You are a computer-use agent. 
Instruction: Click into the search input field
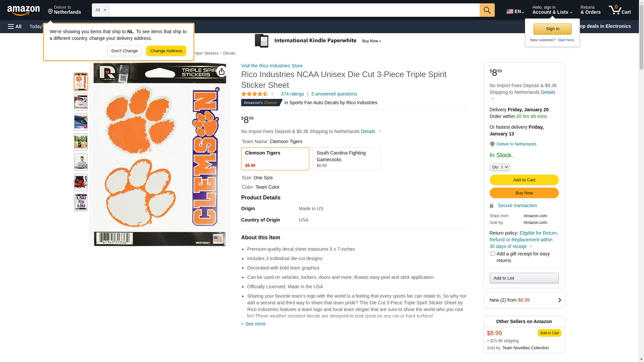[294, 10]
